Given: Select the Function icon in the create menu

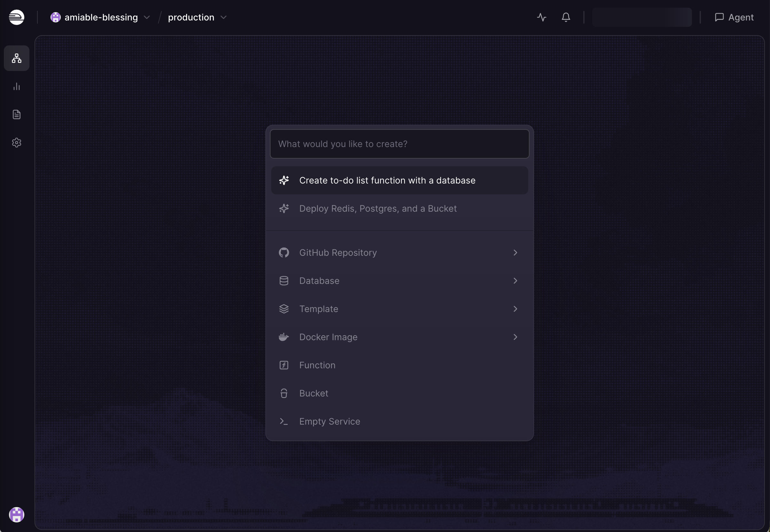Looking at the screenshot, I should [x=284, y=365].
